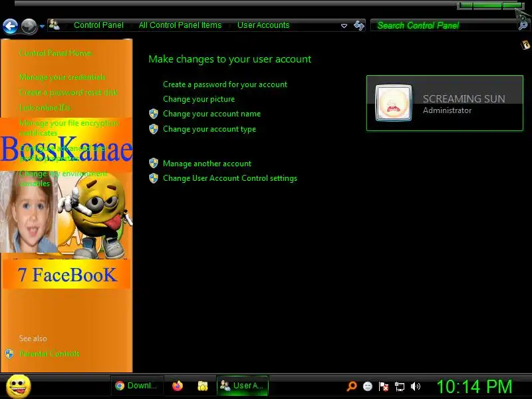
Task: Select the User A... taskbar button
Action: click(242, 386)
